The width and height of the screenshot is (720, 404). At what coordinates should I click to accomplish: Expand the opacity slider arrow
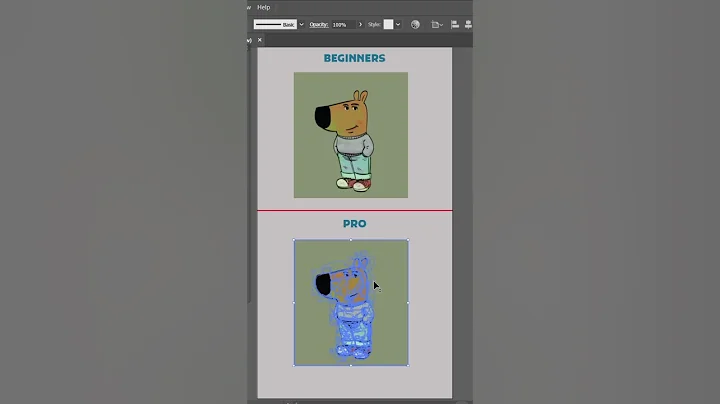(360, 24)
